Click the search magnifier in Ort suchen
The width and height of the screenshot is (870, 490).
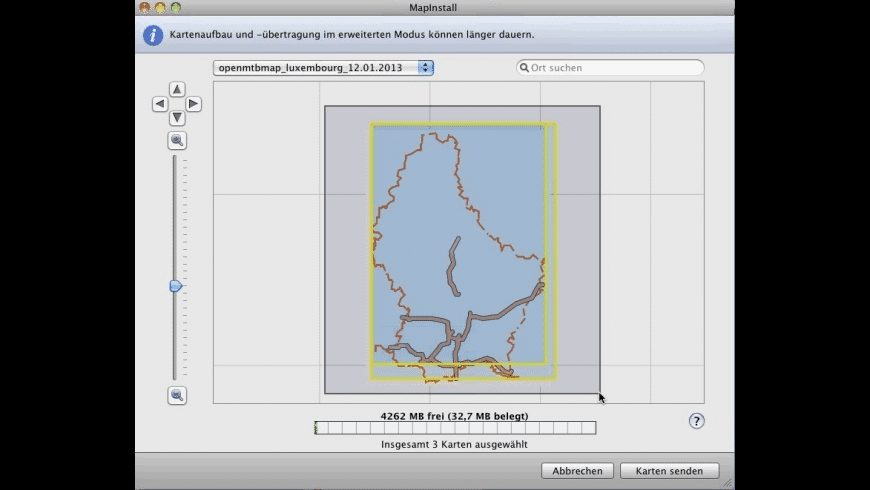pyautogui.click(x=524, y=68)
